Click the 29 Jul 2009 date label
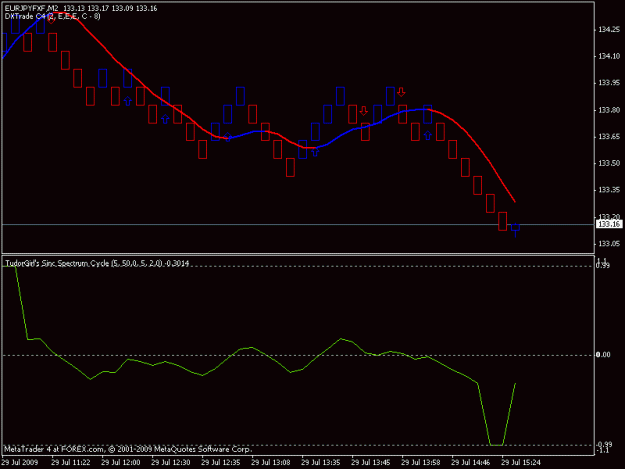 tap(20, 463)
